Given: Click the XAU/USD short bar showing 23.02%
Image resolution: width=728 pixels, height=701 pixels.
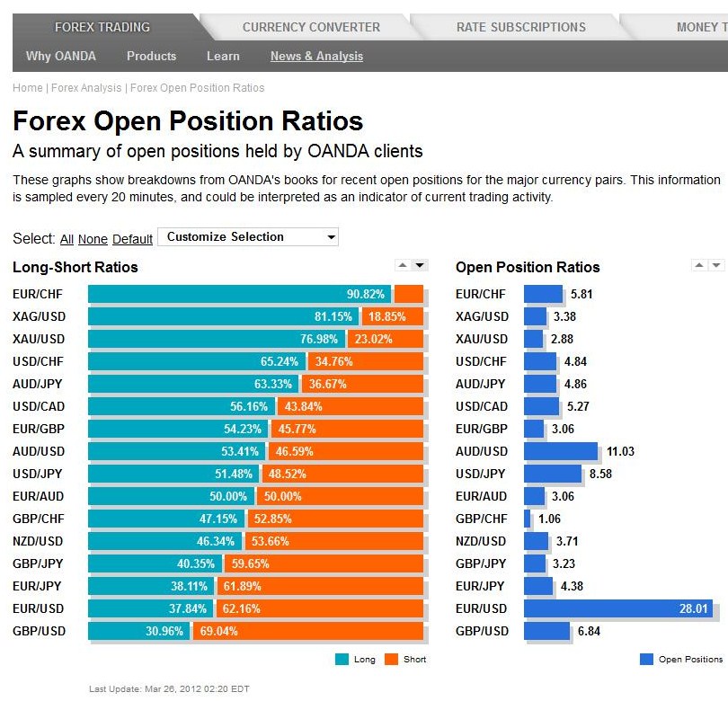Looking at the screenshot, I should point(386,339).
